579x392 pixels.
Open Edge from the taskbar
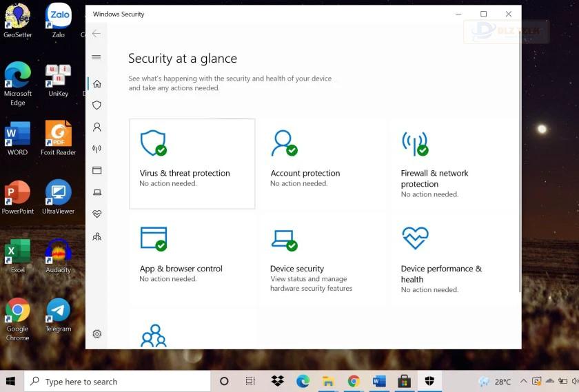(303, 381)
